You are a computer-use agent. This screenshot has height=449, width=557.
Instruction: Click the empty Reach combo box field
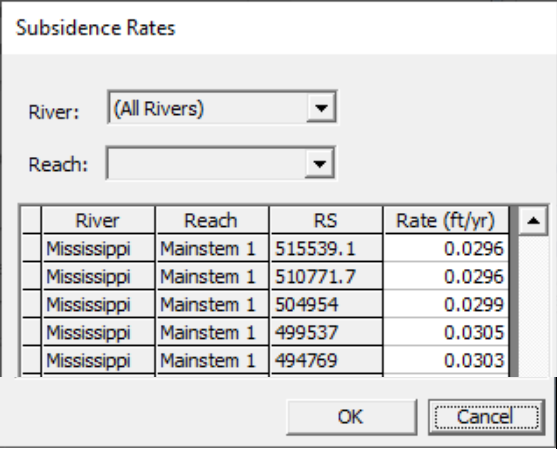(220, 163)
